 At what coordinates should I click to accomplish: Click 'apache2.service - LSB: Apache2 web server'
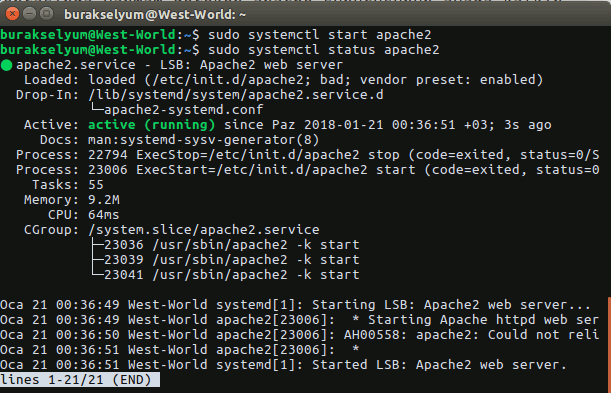point(180,65)
